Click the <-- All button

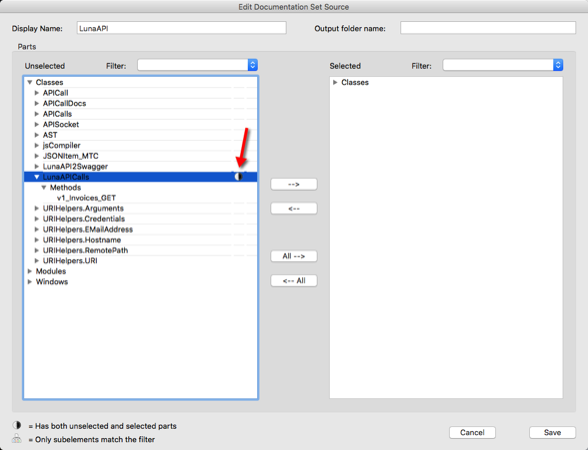(294, 281)
